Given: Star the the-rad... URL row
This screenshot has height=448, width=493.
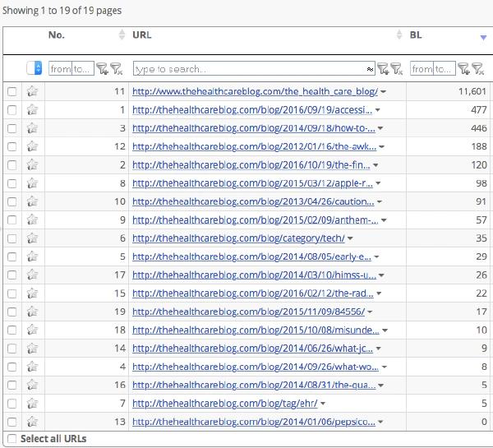Looking at the screenshot, I should 32,293.
